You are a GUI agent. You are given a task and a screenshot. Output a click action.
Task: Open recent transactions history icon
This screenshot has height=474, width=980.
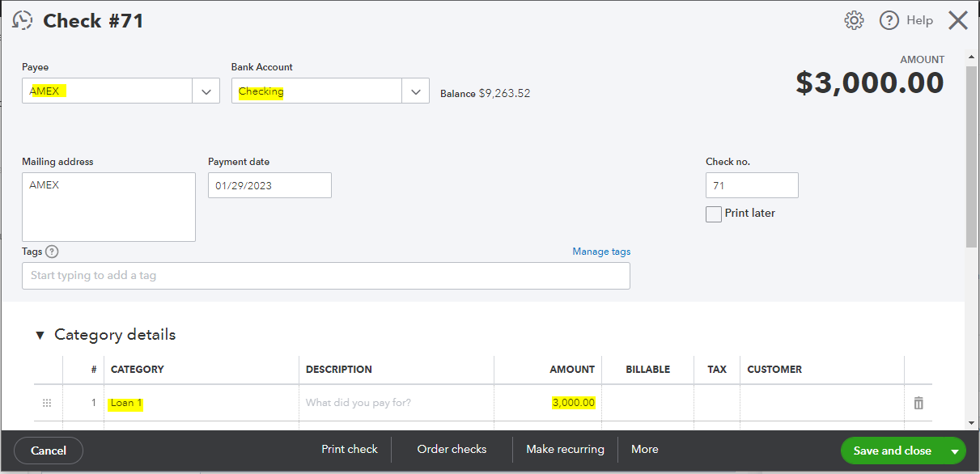(23, 20)
